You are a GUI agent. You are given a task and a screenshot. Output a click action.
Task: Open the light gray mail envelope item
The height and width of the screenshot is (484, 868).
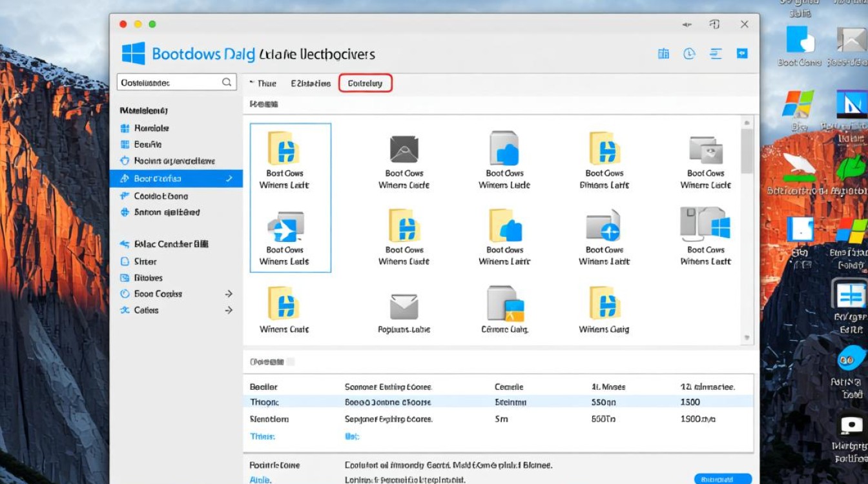pyautogui.click(x=404, y=305)
